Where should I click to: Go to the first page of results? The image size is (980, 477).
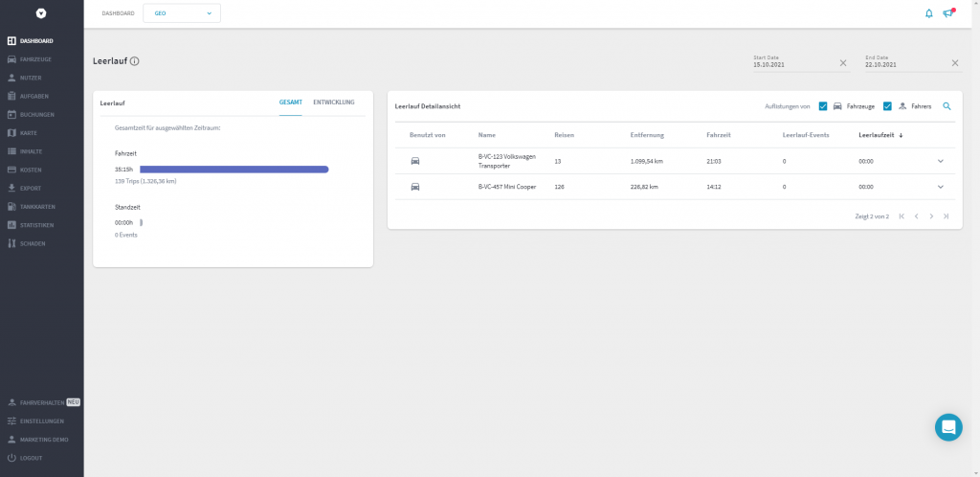click(x=902, y=216)
